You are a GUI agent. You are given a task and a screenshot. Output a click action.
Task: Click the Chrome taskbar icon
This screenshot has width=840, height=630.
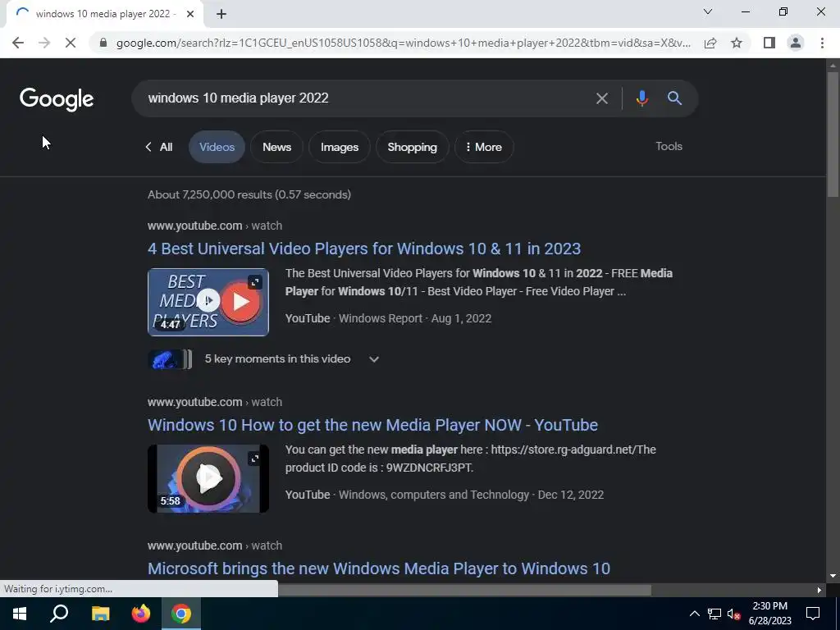click(x=181, y=614)
